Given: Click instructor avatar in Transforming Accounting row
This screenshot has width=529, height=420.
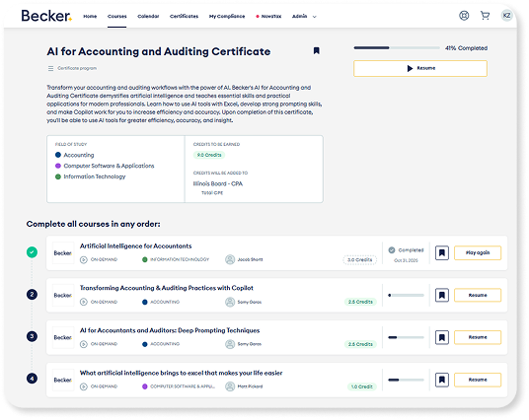Looking at the screenshot, I should coord(230,302).
